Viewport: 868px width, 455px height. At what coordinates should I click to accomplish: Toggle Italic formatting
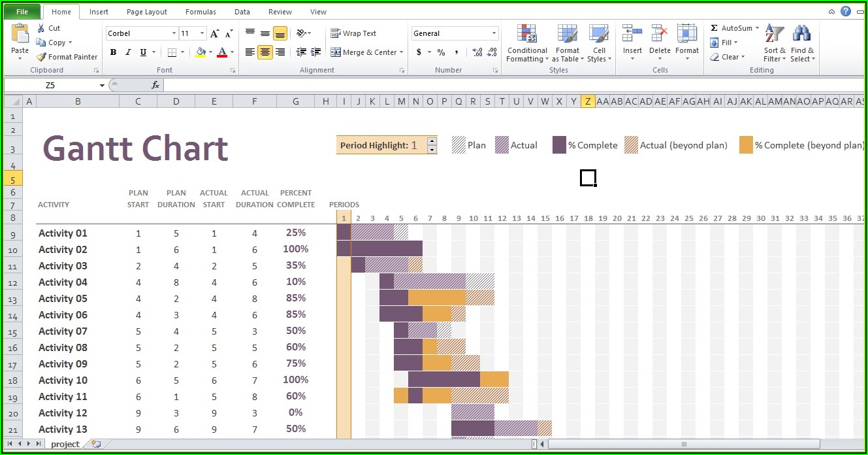coord(128,52)
